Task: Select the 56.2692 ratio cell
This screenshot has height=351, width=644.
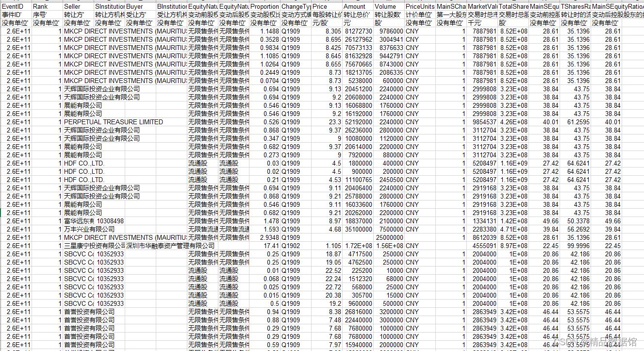Action: coord(575,229)
